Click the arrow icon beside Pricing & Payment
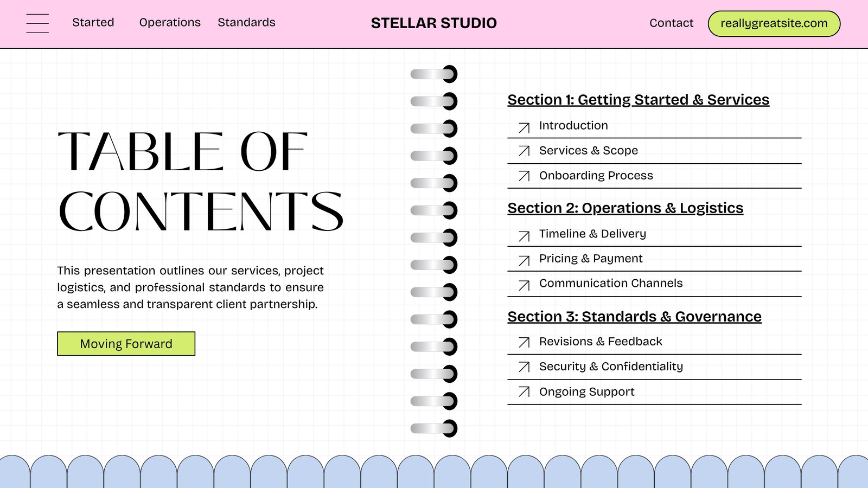 pyautogui.click(x=524, y=261)
